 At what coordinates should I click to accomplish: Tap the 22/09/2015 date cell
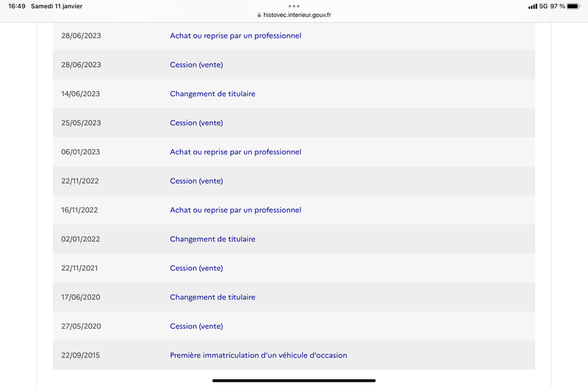pos(81,355)
